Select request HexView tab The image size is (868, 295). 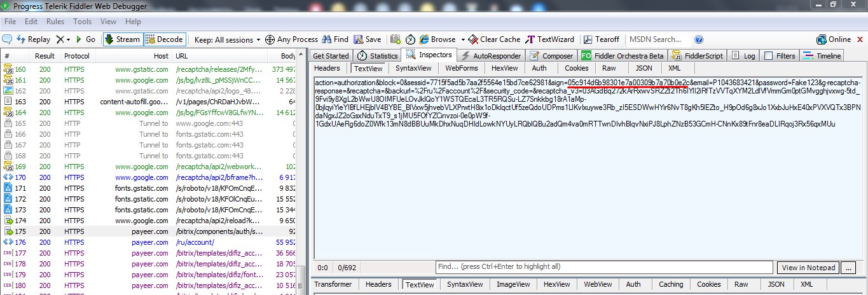coord(505,69)
